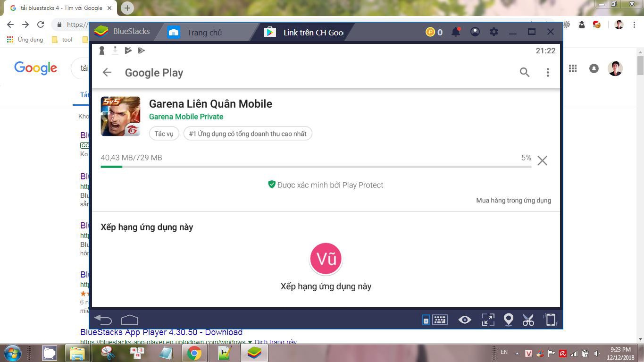The image size is (644, 362).
Task: Open Chrome's three-dot menu
Action: point(635,25)
